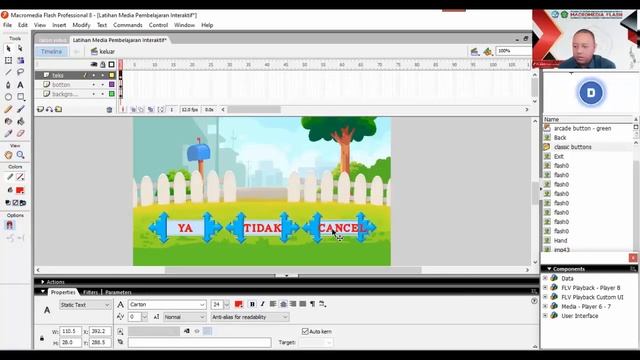Click the Timeline toggle button
This screenshot has width=640, height=360.
tap(51, 51)
